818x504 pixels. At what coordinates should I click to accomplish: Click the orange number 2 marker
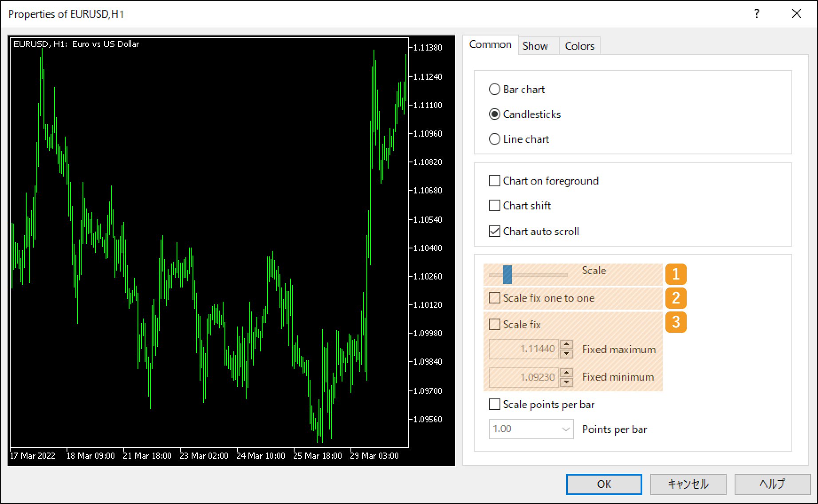(x=676, y=298)
